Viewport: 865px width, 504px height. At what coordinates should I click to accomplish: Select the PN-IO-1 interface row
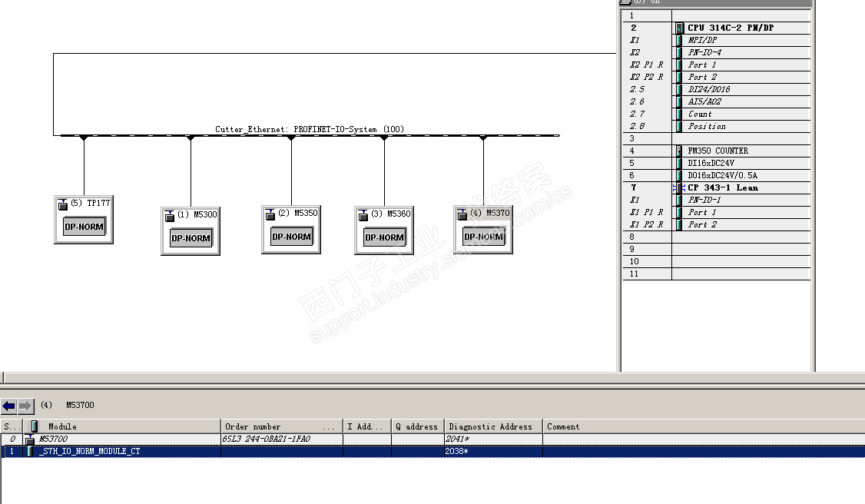point(717,201)
